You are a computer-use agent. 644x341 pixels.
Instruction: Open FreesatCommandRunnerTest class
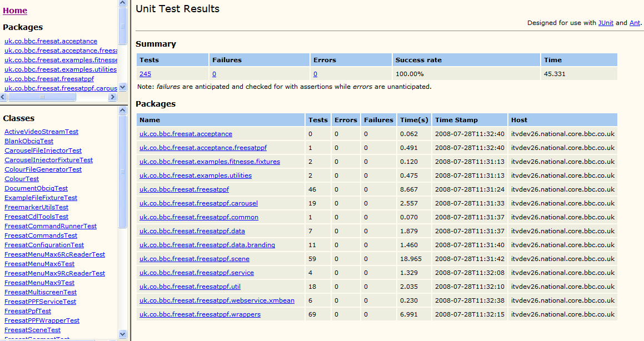pyautogui.click(x=50, y=226)
